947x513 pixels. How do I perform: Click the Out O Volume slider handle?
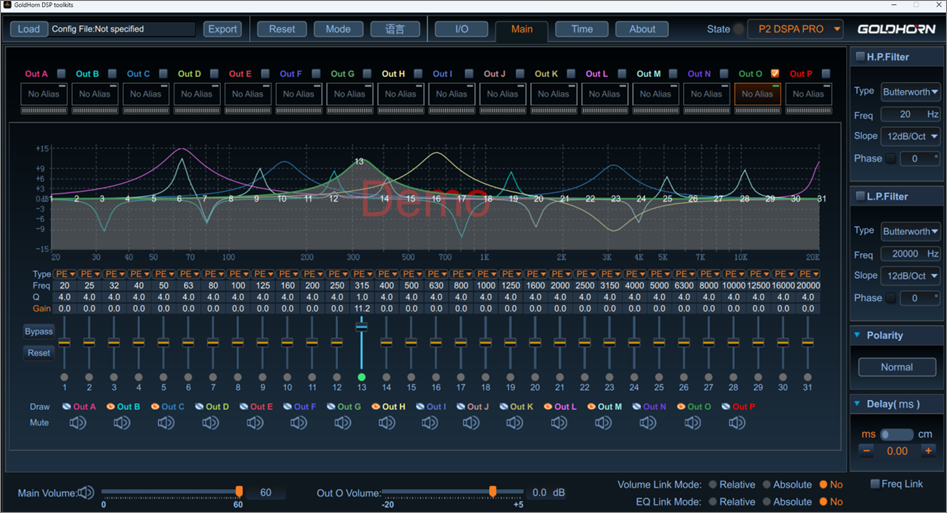point(493,491)
